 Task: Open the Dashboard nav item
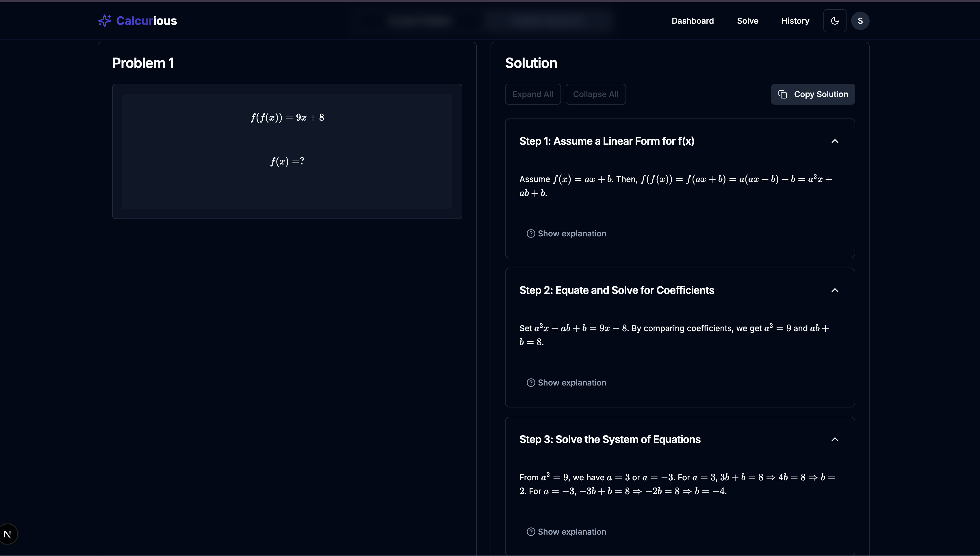coord(693,21)
